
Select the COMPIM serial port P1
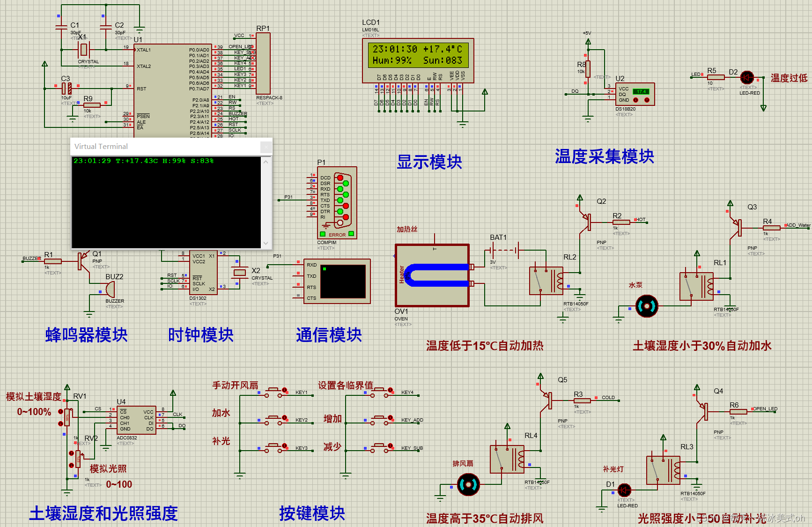click(337, 203)
